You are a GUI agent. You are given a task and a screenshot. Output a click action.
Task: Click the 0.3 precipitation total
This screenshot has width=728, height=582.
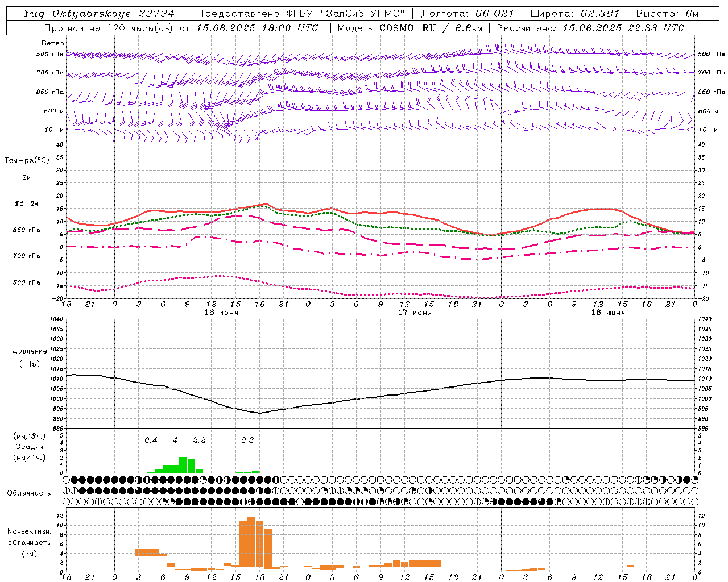point(247,440)
